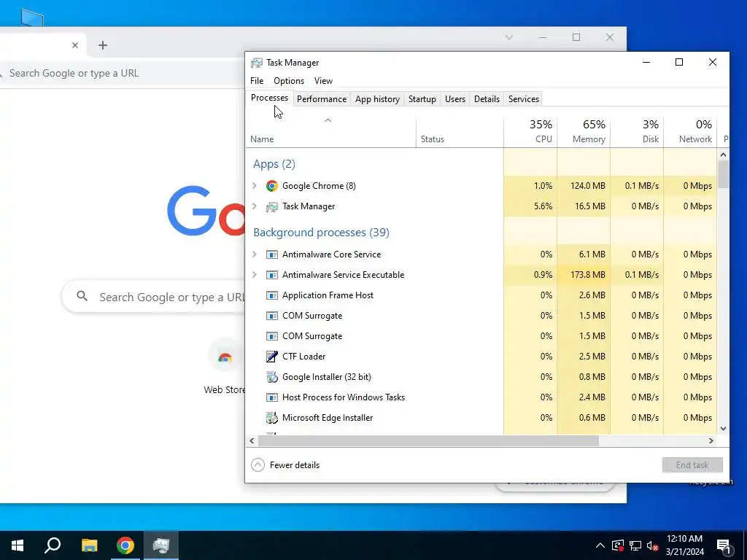Image resolution: width=747 pixels, height=560 pixels.
Task: Expand the Google Chrome (8) process group
Action: (x=255, y=186)
